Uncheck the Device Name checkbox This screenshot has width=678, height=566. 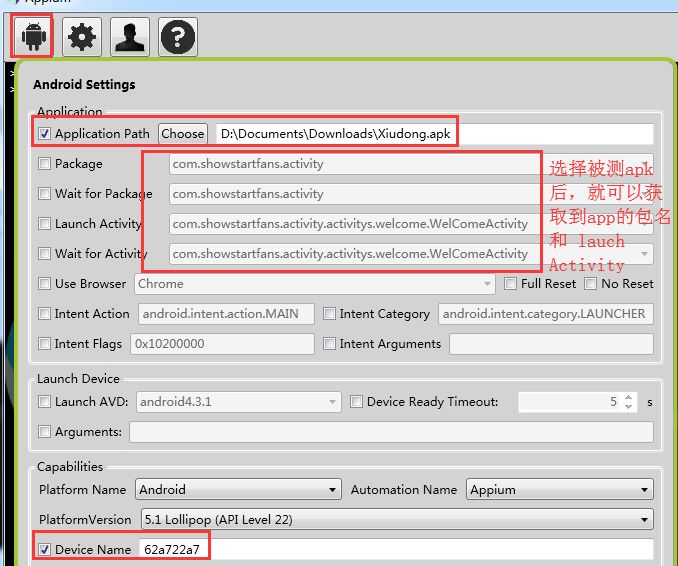pyautogui.click(x=45, y=550)
